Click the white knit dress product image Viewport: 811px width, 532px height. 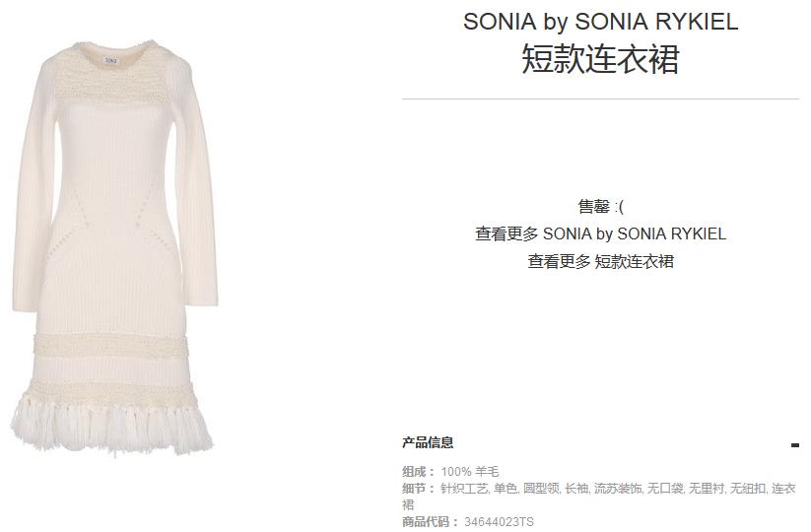tap(114, 248)
